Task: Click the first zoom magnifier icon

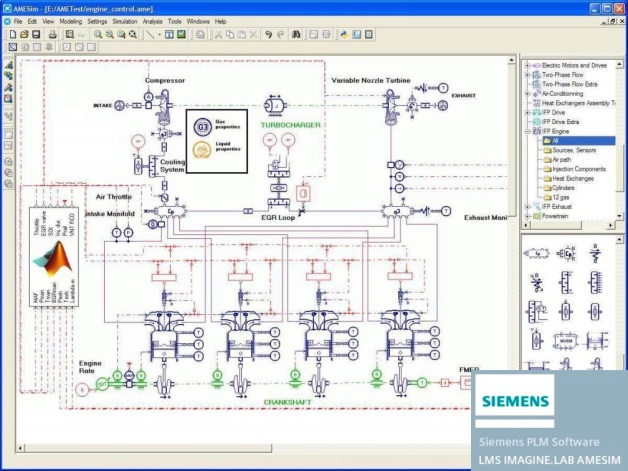Action: [x=98, y=35]
